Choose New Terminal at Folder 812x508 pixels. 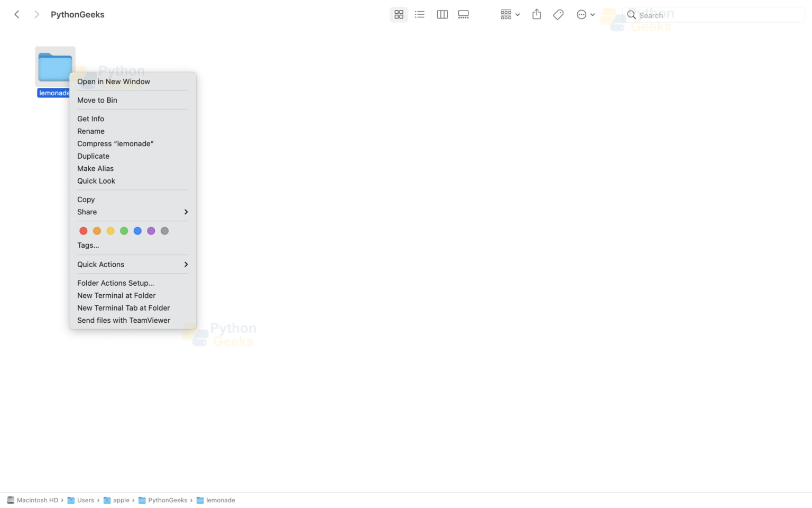coord(116,296)
